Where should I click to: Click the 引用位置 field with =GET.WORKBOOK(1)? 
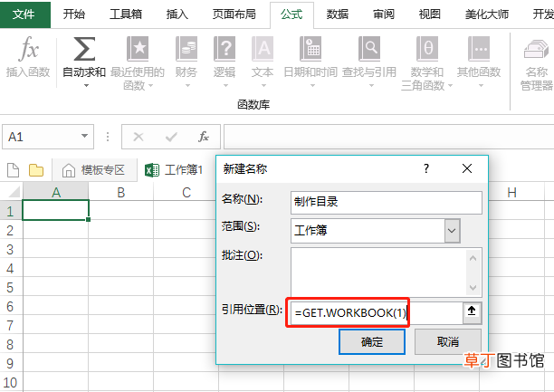tap(377, 312)
